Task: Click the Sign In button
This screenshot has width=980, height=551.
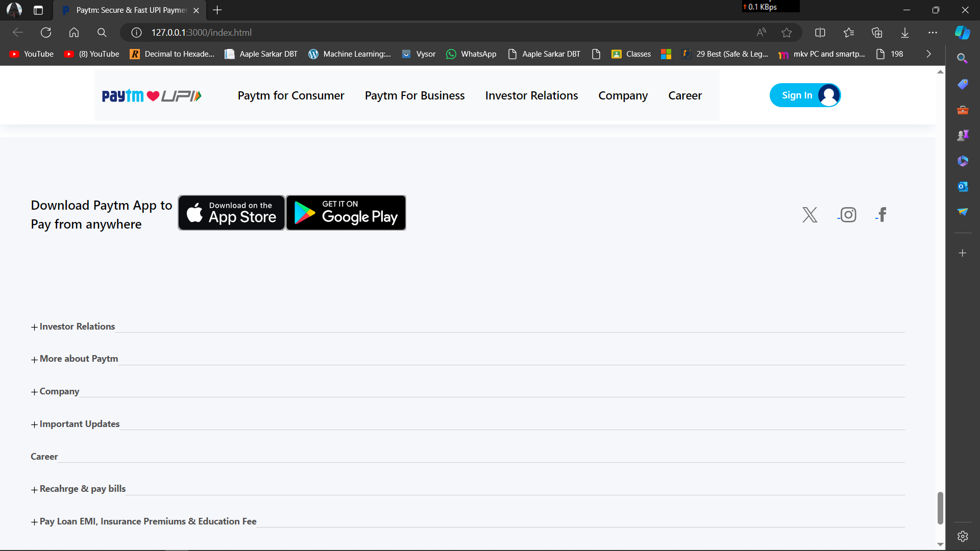Action: [804, 95]
